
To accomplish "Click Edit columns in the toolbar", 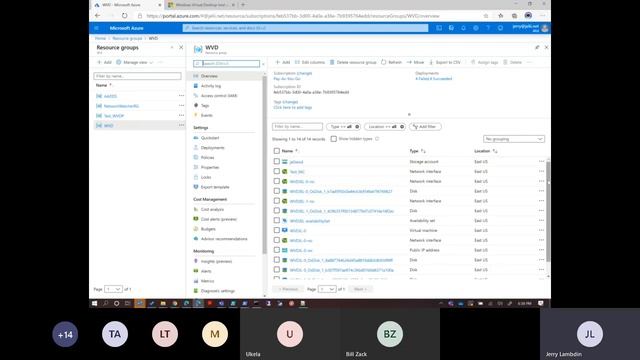I will point(310,62).
